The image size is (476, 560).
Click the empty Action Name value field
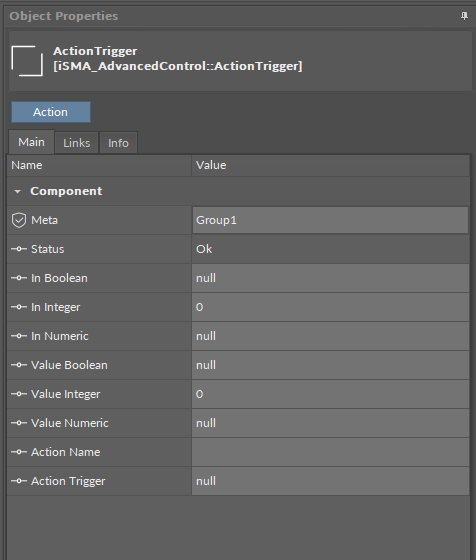[330, 452]
